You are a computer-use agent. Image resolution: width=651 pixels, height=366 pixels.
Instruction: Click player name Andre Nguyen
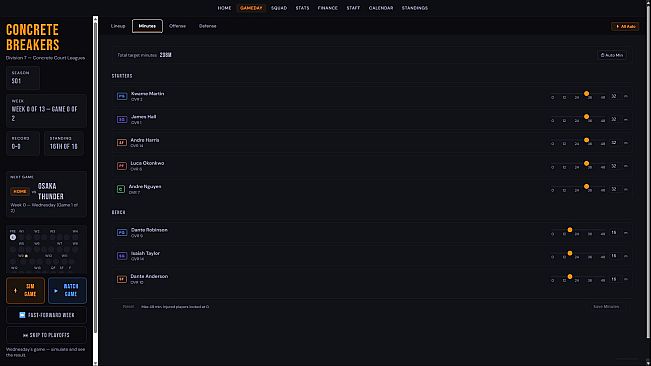pos(145,187)
